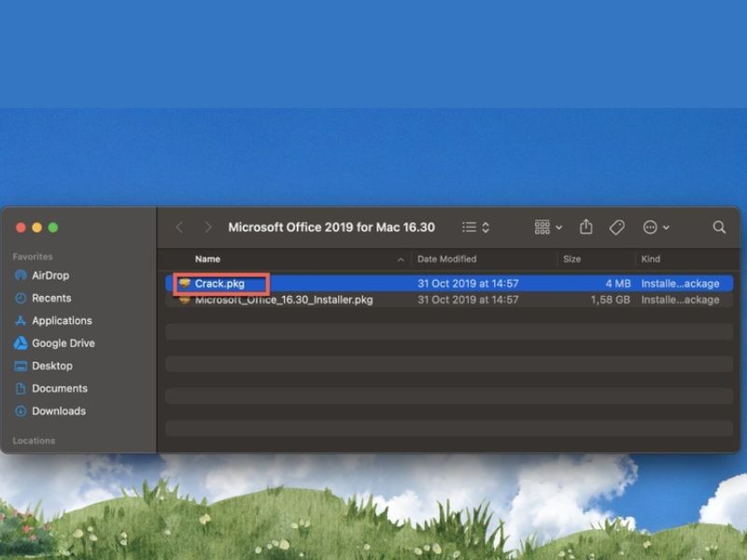Sort files by Size column header
The height and width of the screenshot is (560, 747).
tap(571, 259)
